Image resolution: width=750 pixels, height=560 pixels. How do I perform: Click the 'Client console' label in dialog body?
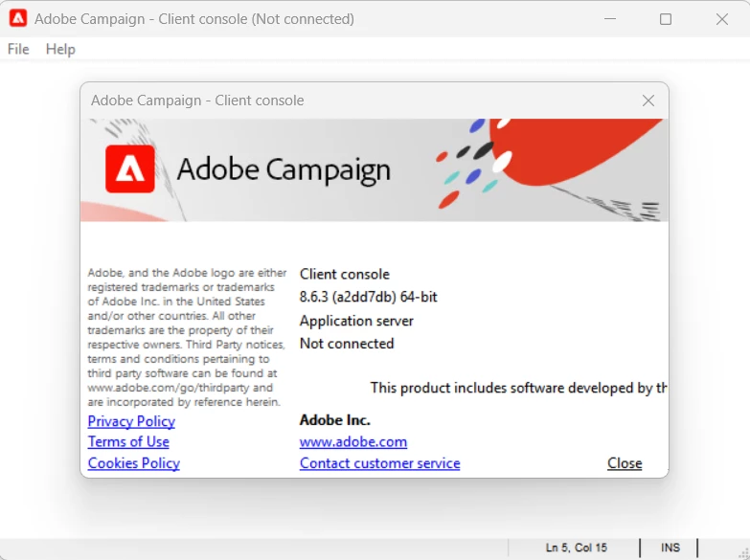345,274
